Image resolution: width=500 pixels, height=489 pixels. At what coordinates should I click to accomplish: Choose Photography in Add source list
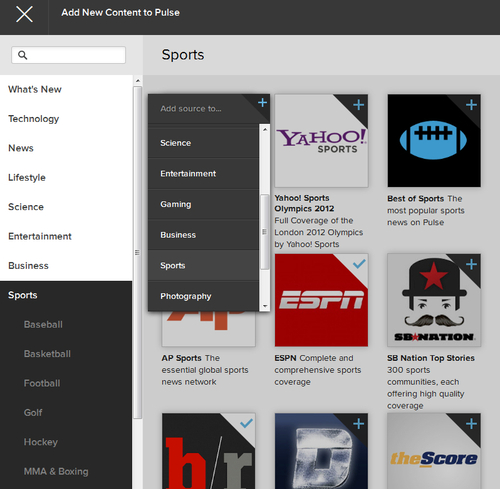(203, 296)
